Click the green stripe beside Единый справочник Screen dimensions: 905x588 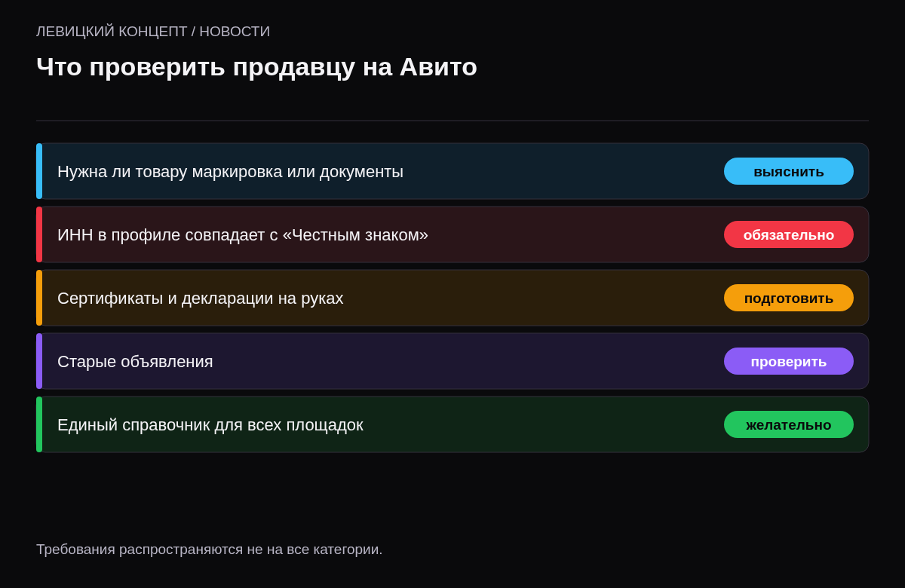coord(39,424)
